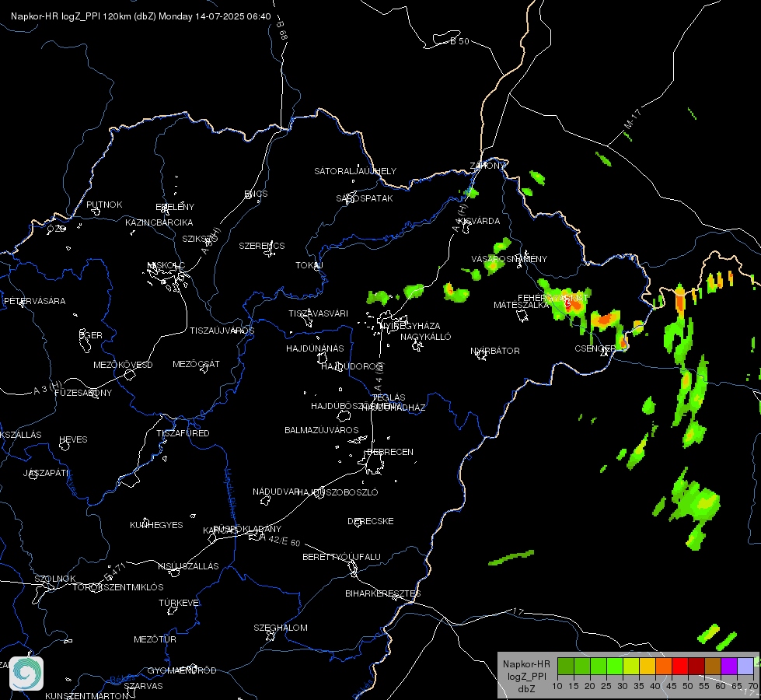Viewport: 761px width, 700px height.
Task: Click the EDELÉNY city label
Action: [x=175, y=207]
